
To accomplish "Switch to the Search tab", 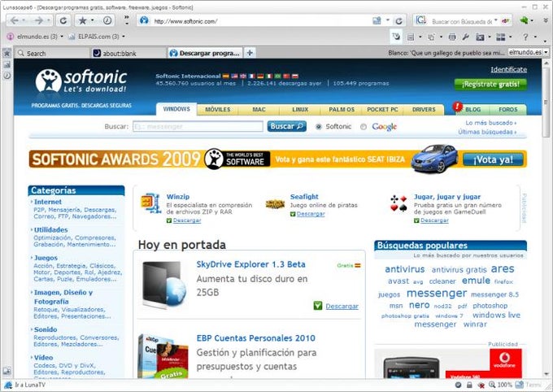I will click(52, 53).
